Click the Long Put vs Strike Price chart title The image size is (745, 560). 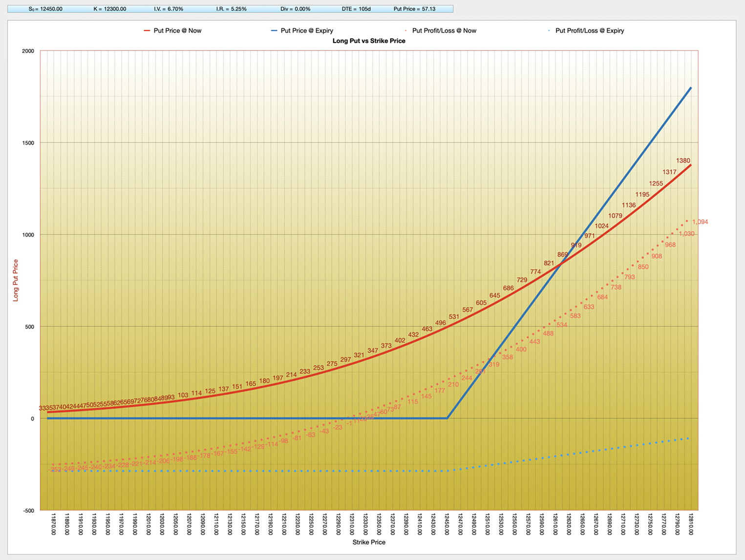[369, 41]
